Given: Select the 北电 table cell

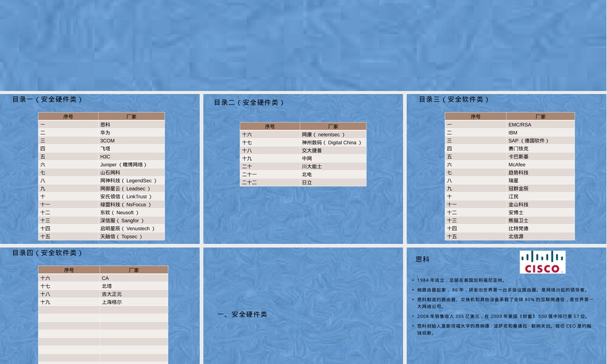Looking at the screenshot, I should click(x=333, y=175).
